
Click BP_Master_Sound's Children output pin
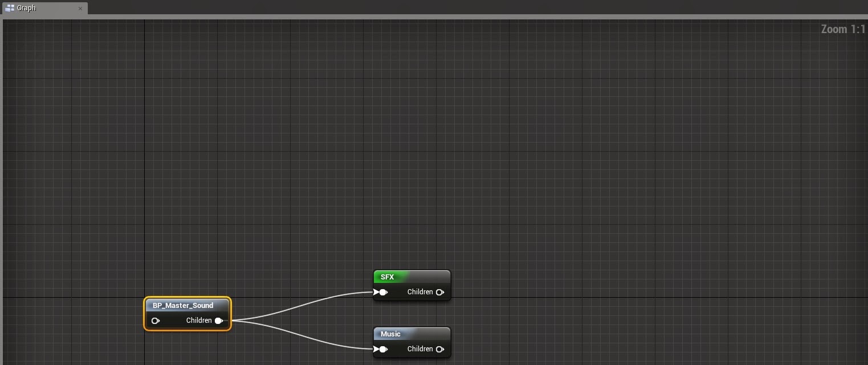point(219,321)
